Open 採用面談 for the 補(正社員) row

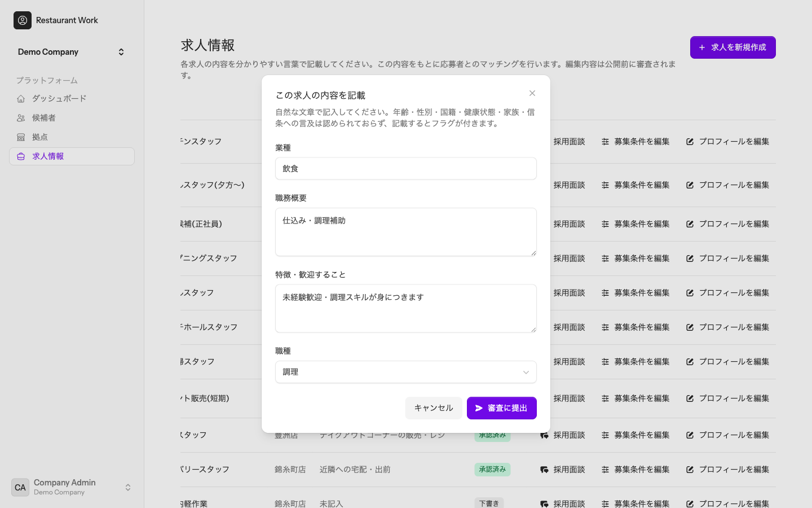(x=569, y=224)
